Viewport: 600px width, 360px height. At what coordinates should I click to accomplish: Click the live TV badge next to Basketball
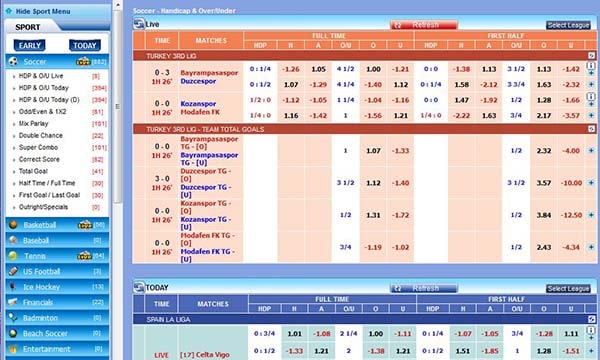click(x=85, y=225)
